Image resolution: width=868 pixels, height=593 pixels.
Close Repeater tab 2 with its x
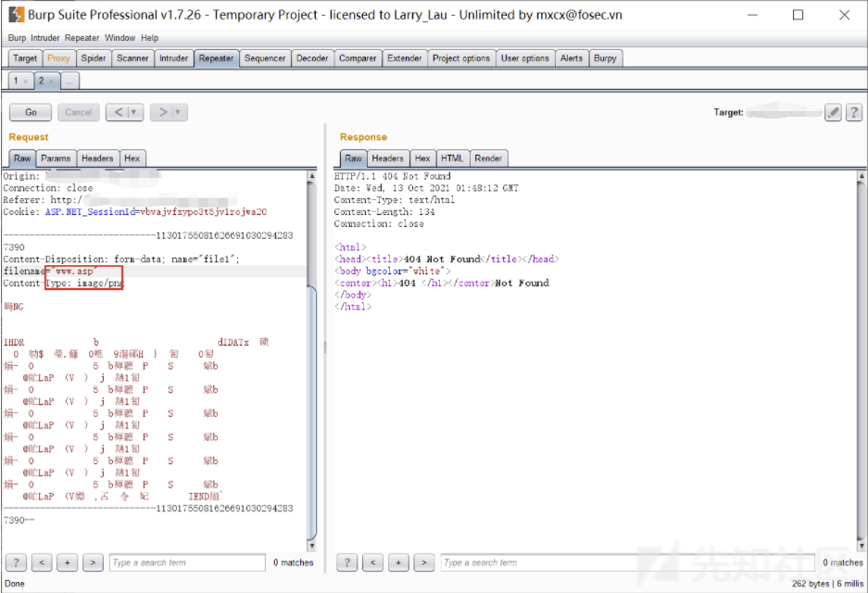51,82
